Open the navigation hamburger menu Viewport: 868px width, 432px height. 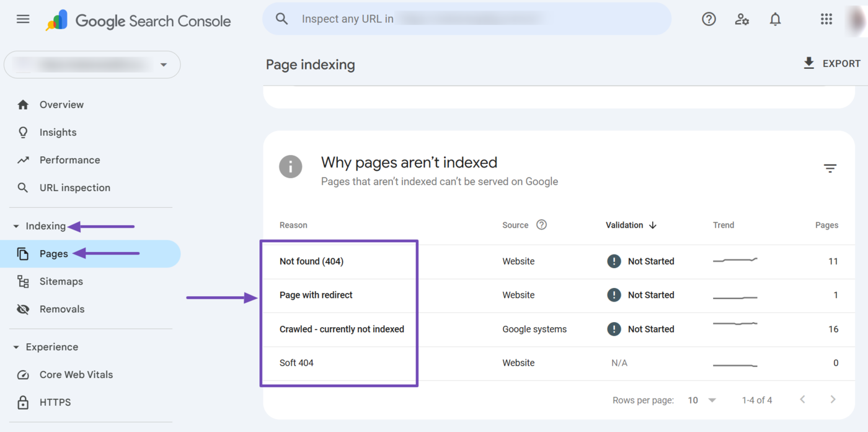tap(23, 19)
